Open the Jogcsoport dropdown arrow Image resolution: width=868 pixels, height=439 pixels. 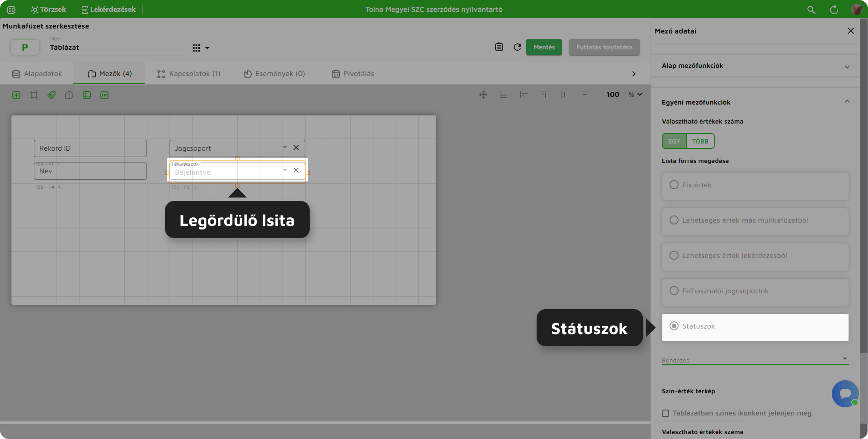click(285, 148)
